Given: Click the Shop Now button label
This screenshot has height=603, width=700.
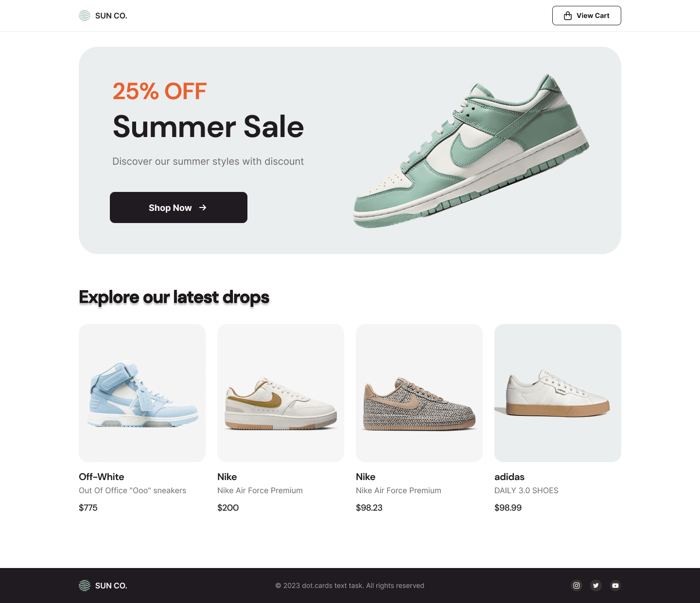Looking at the screenshot, I should pos(170,207).
